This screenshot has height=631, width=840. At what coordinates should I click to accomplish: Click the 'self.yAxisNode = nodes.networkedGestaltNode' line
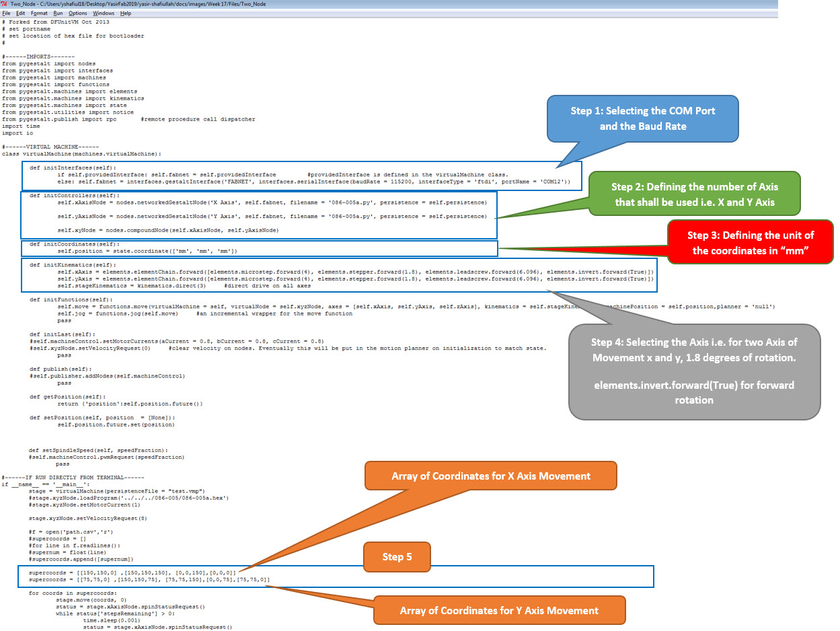pyautogui.click(x=272, y=216)
